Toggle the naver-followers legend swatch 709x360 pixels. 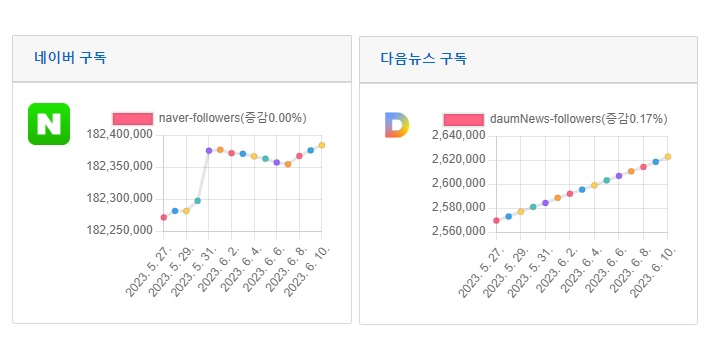pos(133,118)
